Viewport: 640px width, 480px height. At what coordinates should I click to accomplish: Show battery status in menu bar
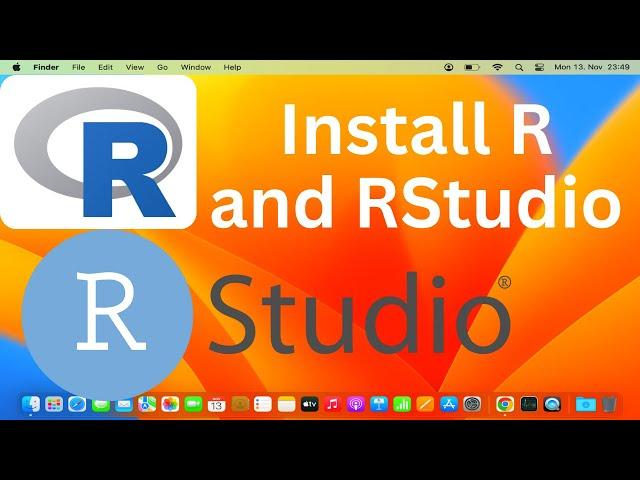(x=472, y=67)
